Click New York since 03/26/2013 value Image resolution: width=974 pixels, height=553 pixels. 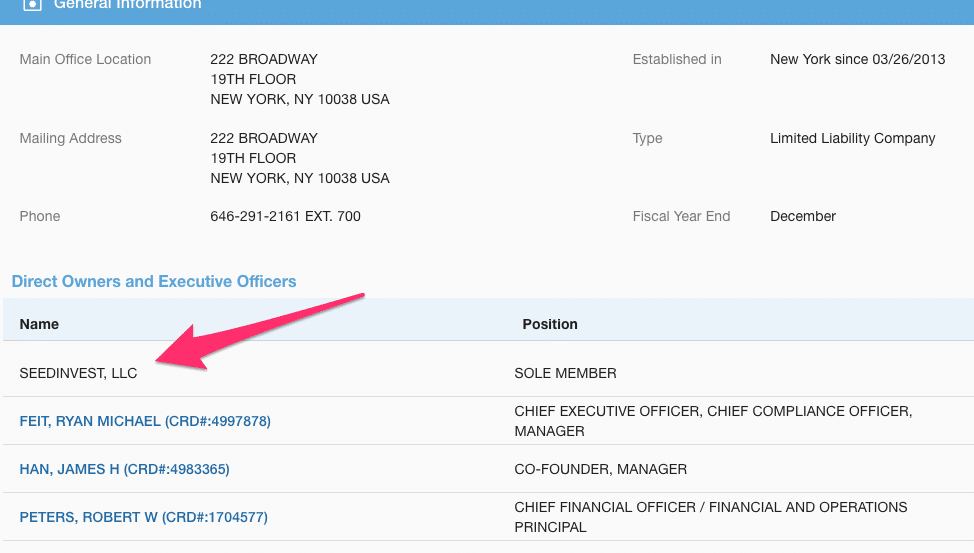(858, 59)
